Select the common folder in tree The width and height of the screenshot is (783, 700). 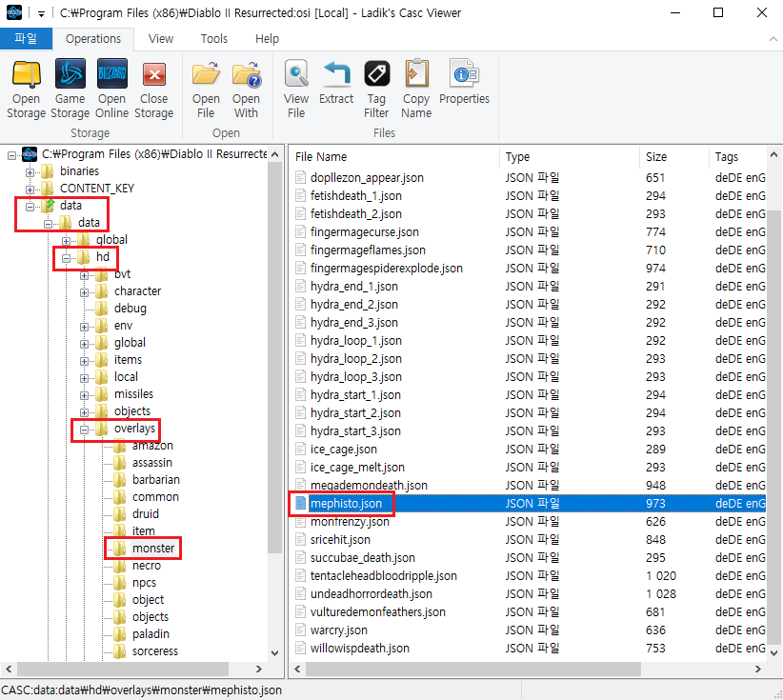(155, 497)
